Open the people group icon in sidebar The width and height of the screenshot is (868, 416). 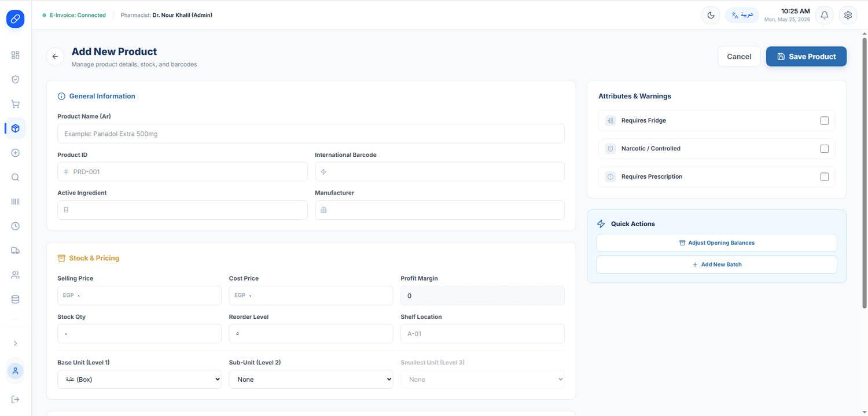pyautogui.click(x=16, y=275)
